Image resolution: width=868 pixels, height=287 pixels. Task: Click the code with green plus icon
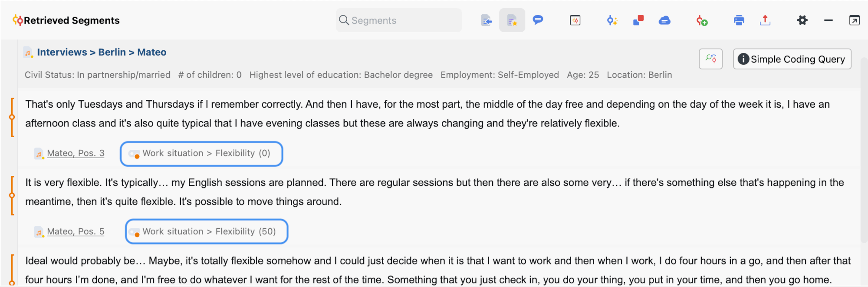click(702, 20)
